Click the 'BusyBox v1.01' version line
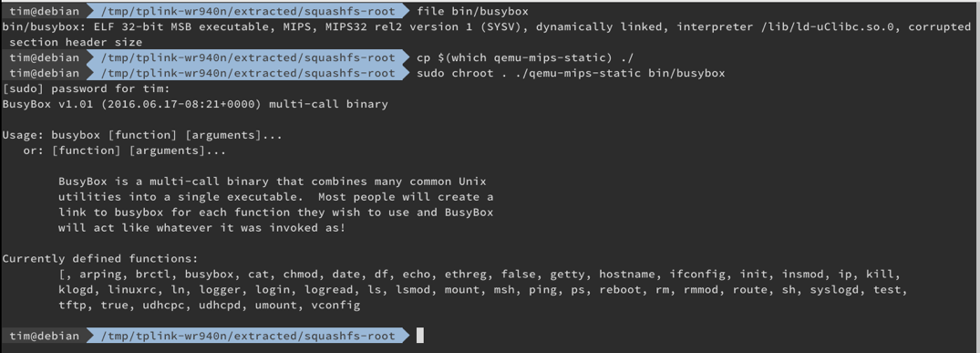The width and height of the screenshot is (980, 353). [195, 104]
